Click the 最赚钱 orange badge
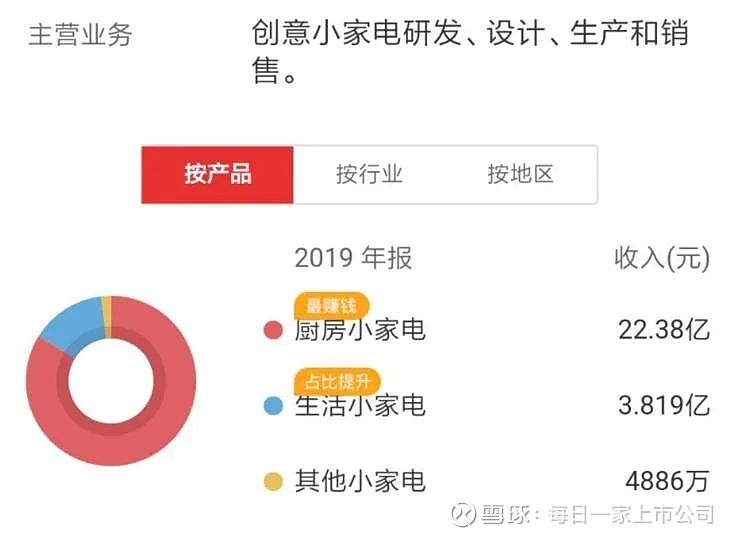The height and width of the screenshot is (537, 737). click(331, 306)
